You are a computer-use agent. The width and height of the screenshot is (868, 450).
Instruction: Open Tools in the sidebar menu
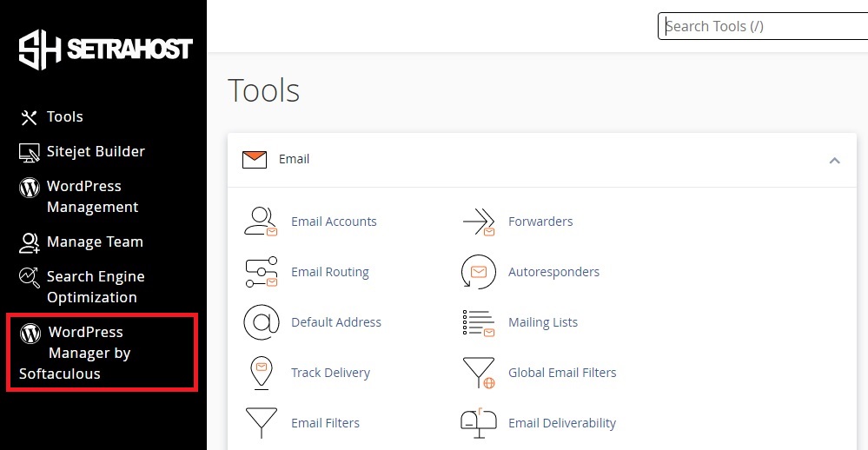(x=65, y=116)
